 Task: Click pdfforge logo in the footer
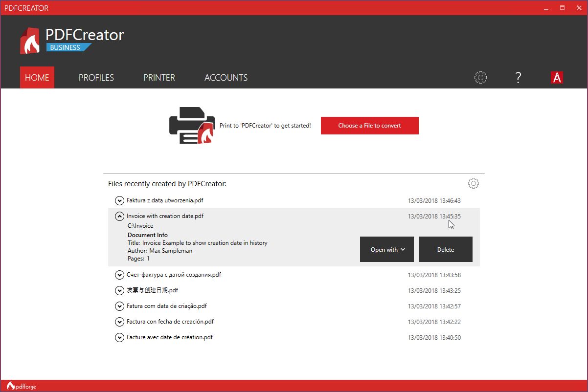[x=22, y=386]
